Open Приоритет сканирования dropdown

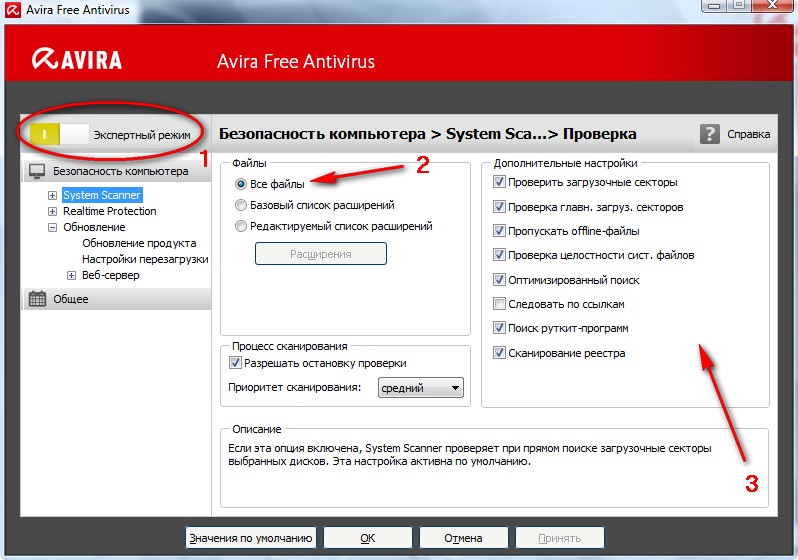(x=420, y=388)
